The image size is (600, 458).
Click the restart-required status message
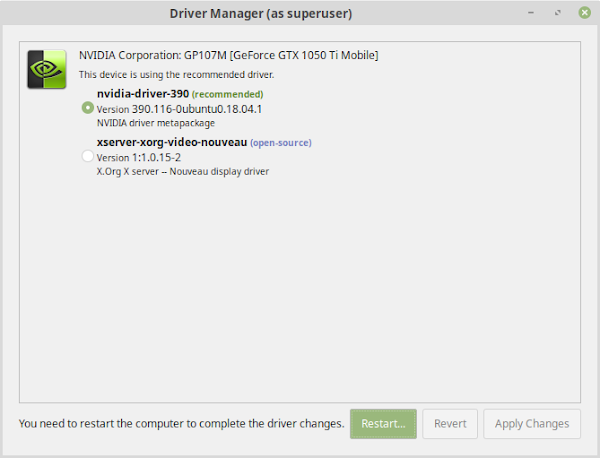(x=181, y=424)
